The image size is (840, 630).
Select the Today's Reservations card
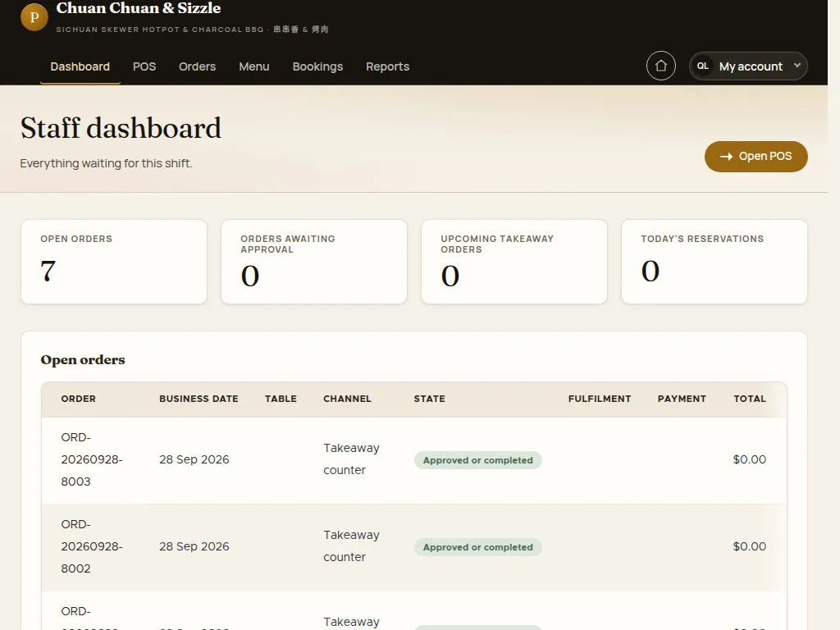point(714,262)
